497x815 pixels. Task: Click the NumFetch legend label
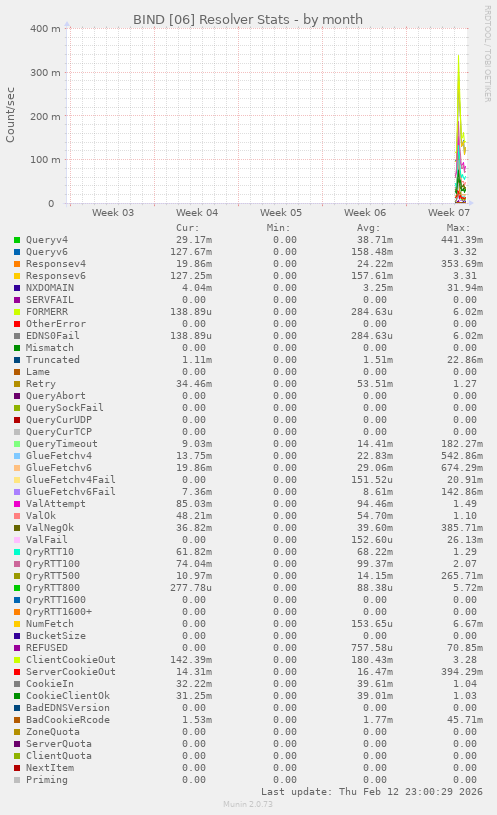click(x=50, y=623)
